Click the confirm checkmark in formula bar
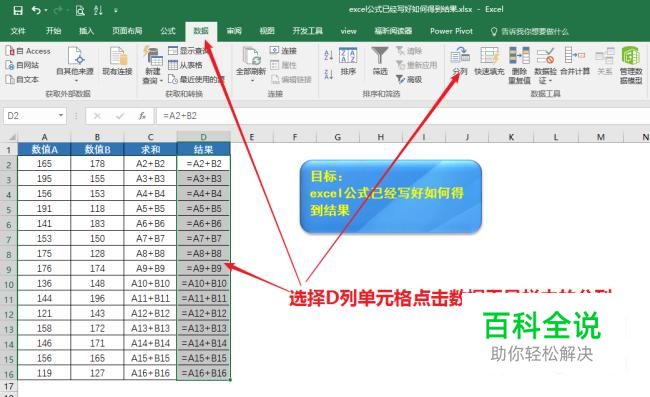Screen dimensions: 650x397 point(120,116)
